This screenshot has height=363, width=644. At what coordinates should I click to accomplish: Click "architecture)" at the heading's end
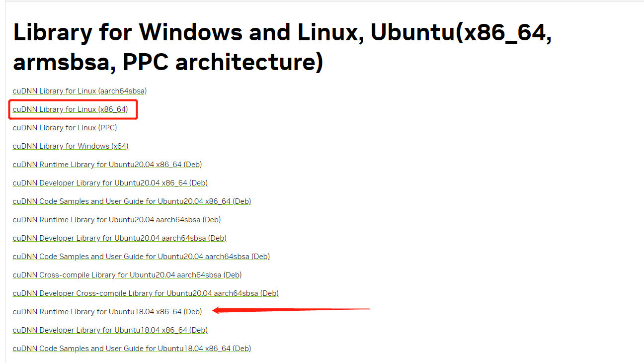point(249,63)
